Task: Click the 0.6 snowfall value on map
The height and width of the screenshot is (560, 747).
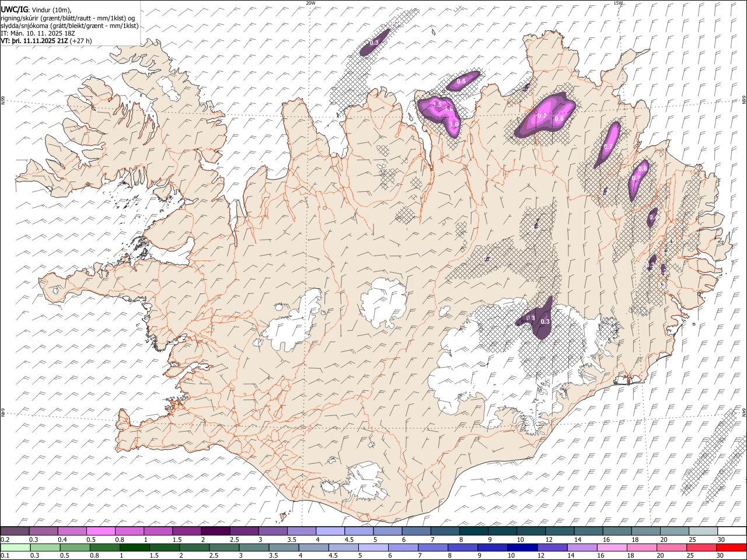Action: tap(643, 169)
